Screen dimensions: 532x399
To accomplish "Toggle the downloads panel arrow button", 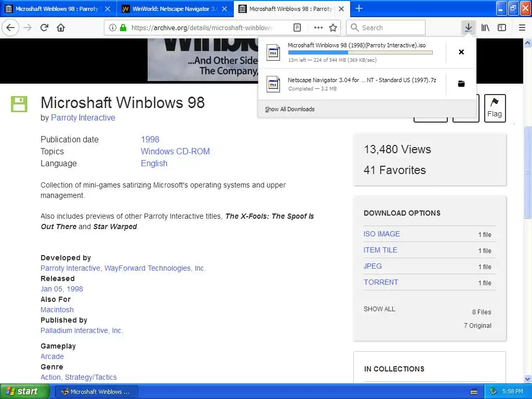I will (x=468, y=28).
